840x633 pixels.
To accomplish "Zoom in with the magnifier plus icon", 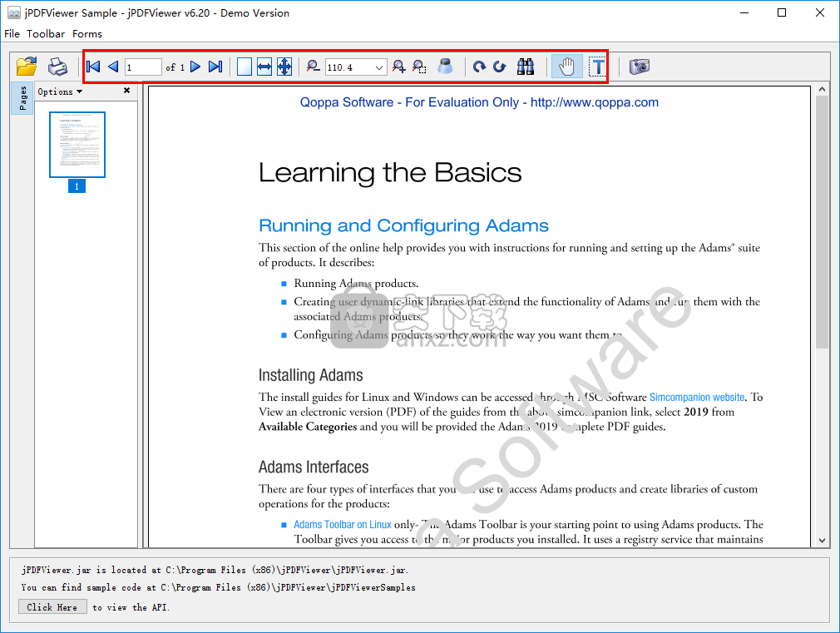I will pyautogui.click(x=398, y=67).
